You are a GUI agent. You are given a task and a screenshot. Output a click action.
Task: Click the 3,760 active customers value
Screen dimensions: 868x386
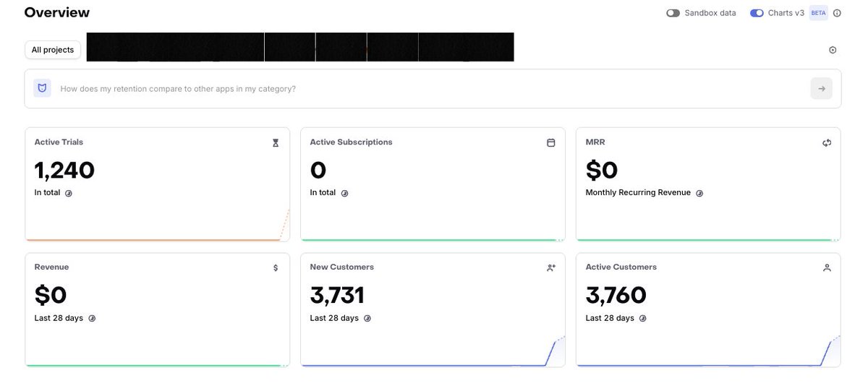[616, 296]
